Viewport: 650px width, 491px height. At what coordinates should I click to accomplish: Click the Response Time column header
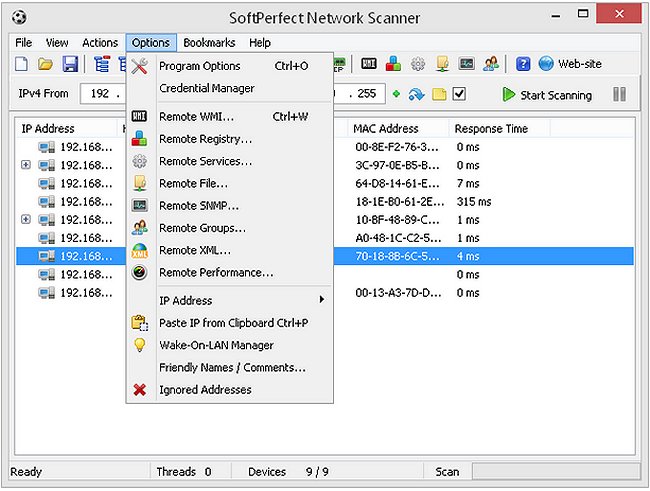490,129
